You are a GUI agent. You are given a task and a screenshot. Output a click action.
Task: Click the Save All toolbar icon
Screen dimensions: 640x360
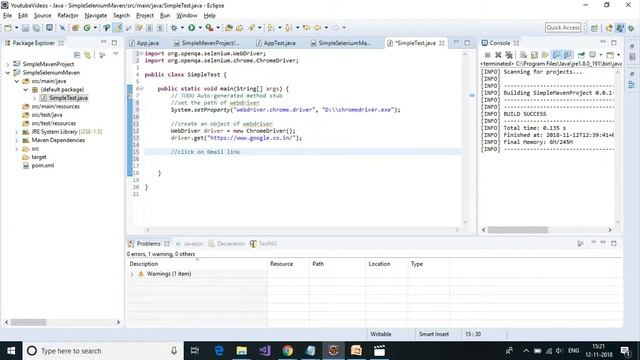click(x=36, y=28)
